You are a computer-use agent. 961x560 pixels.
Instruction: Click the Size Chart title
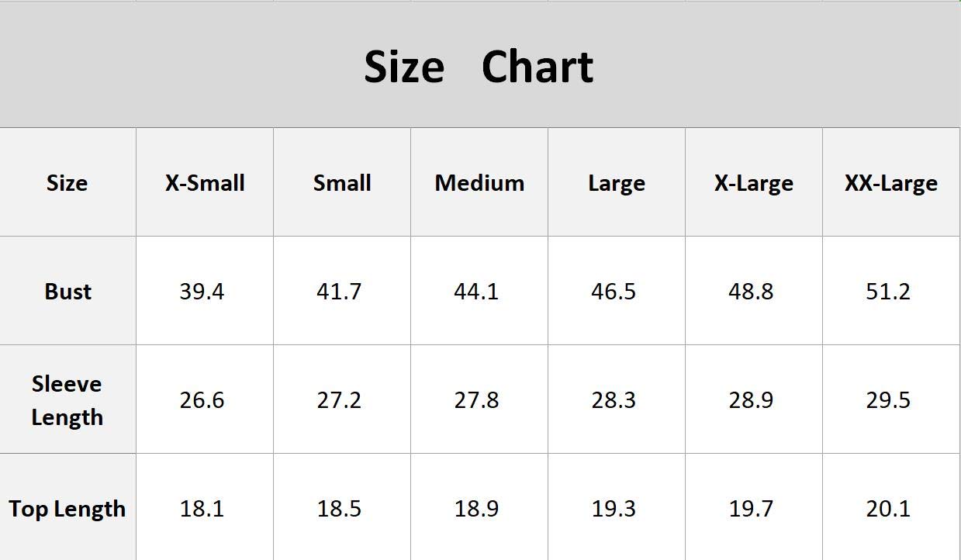[x=479, y=67]
